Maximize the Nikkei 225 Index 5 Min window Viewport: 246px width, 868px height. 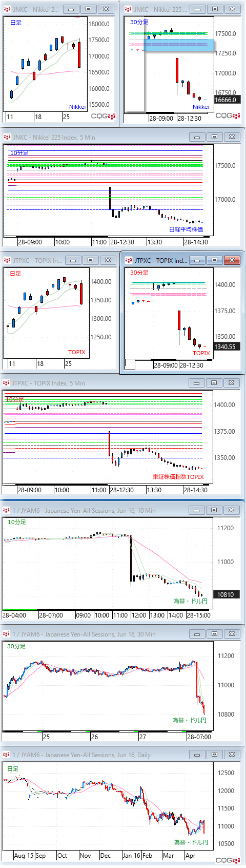pos(214,137)
